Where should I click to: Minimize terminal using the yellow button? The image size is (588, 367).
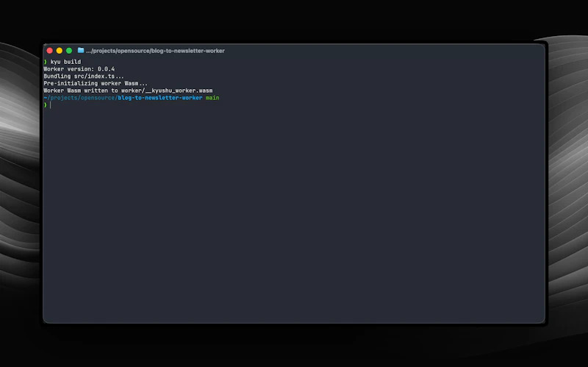click(60, 51)
